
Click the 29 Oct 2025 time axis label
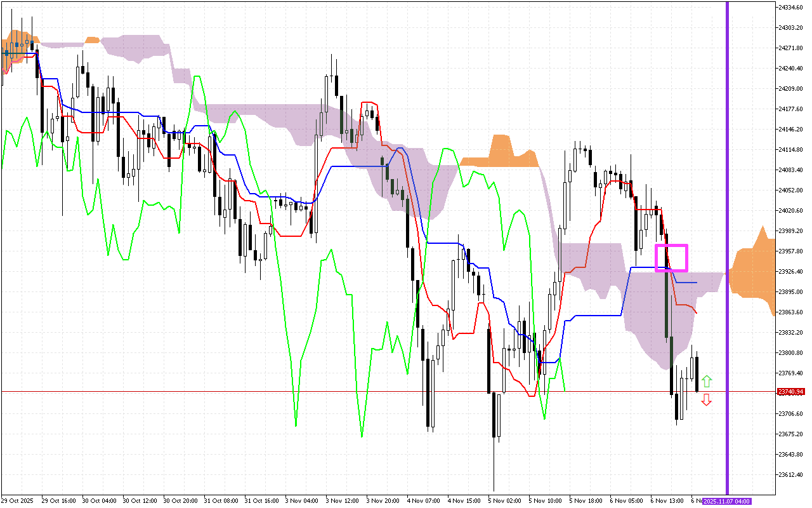point(18,500)
